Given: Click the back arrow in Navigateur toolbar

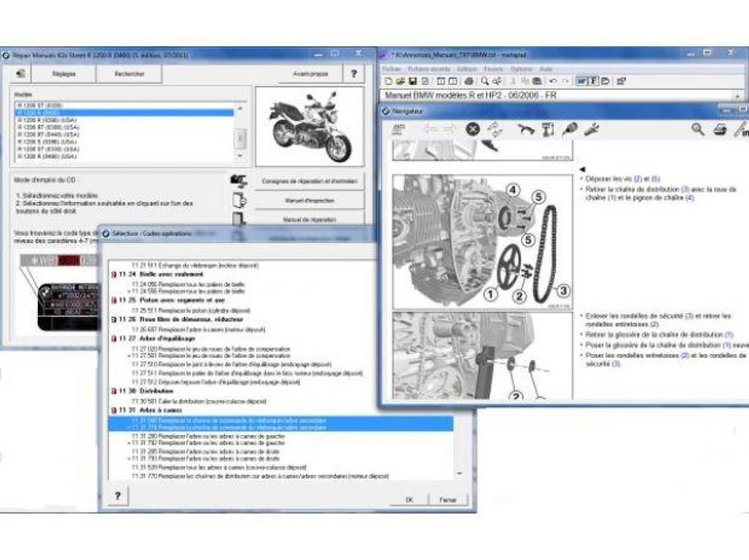Looking at the screenshot, I should 430,129.
